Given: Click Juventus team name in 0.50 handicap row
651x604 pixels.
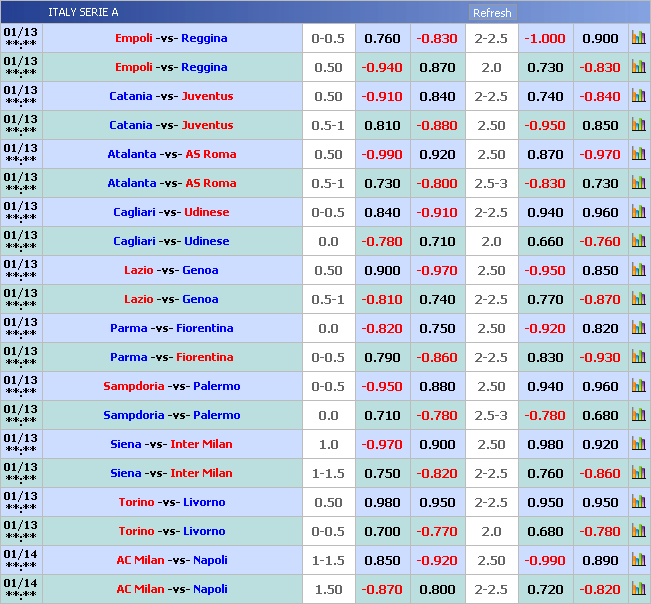Looking at the screenshot, I should click(207, 96).
